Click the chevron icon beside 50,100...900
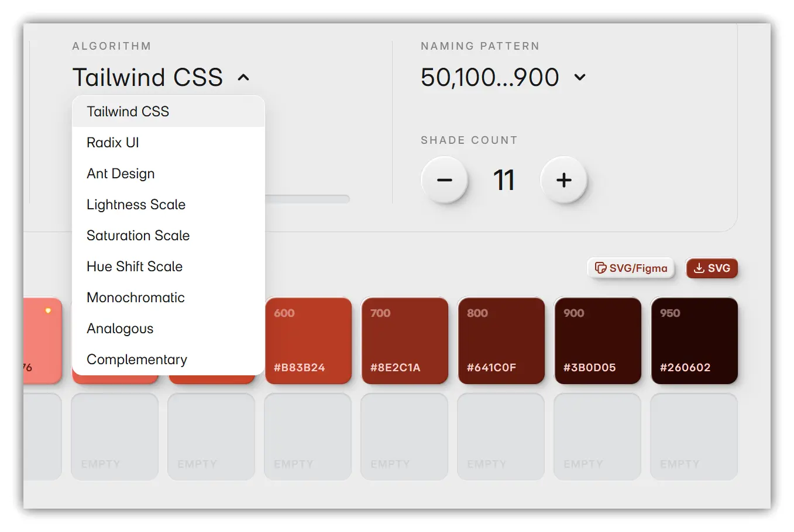 click(x=580, y=77)
